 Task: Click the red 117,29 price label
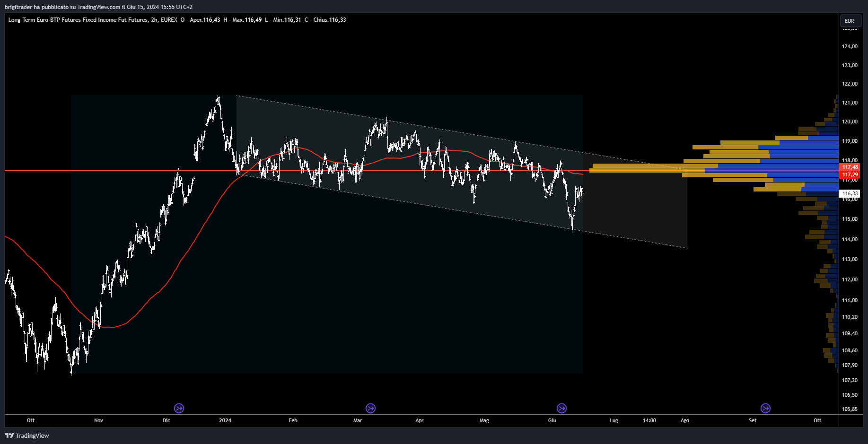tap(850, 174)
